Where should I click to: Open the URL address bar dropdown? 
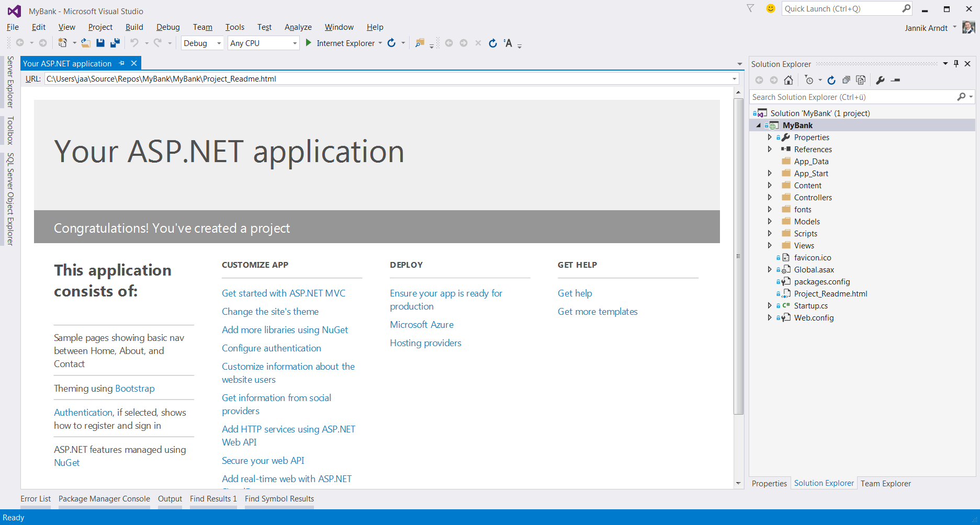[x=734, y=79]
